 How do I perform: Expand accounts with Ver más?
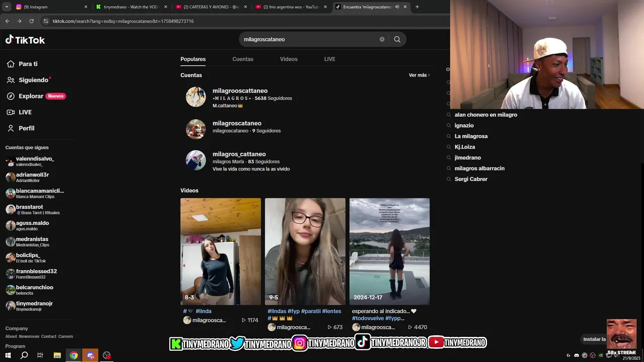coord(419,75)
